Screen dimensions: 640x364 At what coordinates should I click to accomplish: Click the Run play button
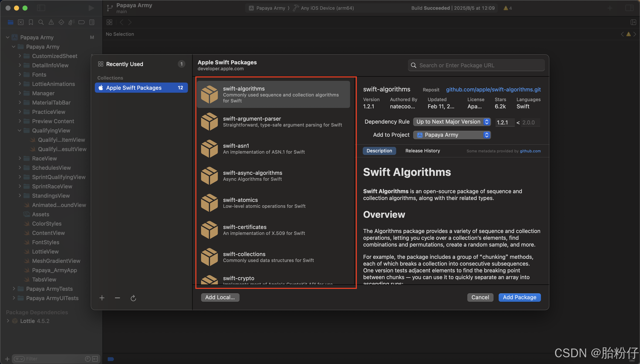pos(91,8)
